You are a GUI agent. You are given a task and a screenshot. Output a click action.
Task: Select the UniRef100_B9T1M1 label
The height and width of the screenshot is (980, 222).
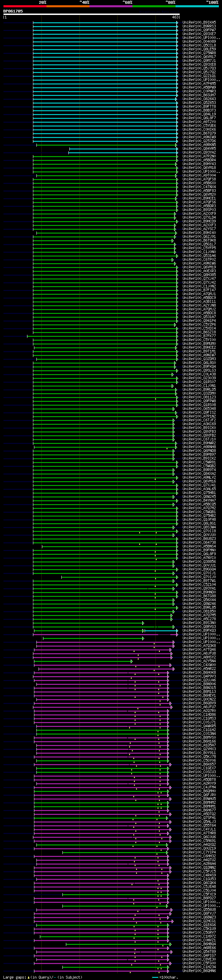199,351
